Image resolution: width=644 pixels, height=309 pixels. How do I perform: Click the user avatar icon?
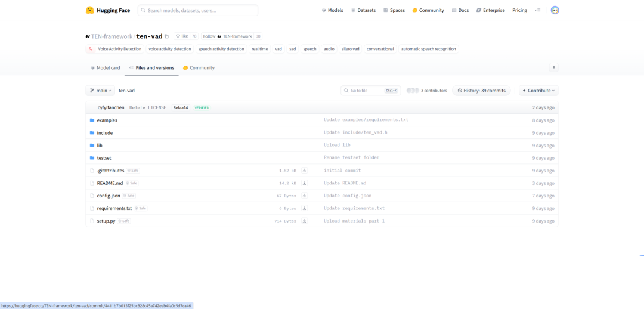click(x=555, y=10)
